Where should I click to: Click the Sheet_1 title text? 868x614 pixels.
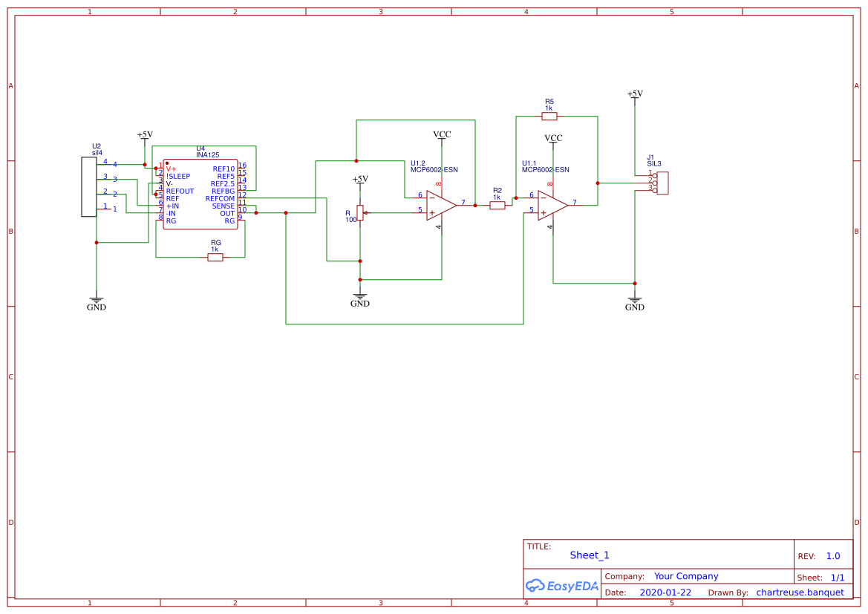pyautogui.click(x=589, y=555)
